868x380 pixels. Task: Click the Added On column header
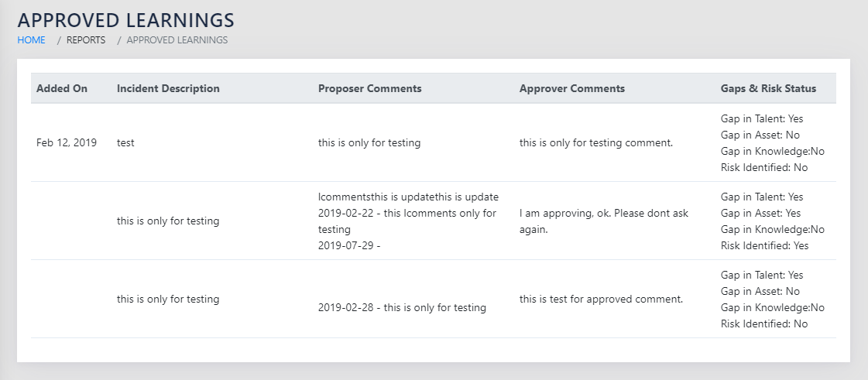coord(62,88)
